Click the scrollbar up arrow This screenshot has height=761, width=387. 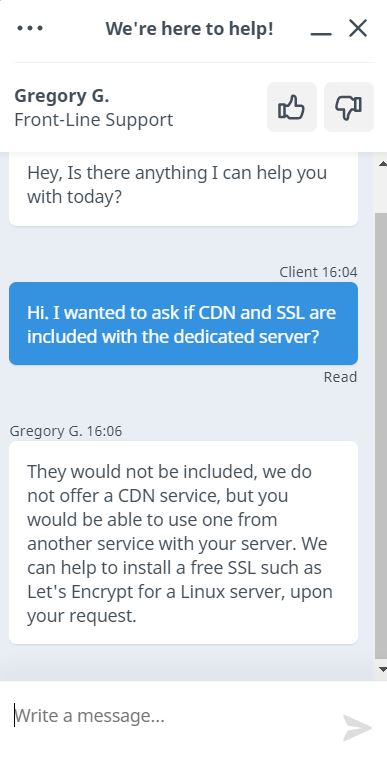point(382,164)
